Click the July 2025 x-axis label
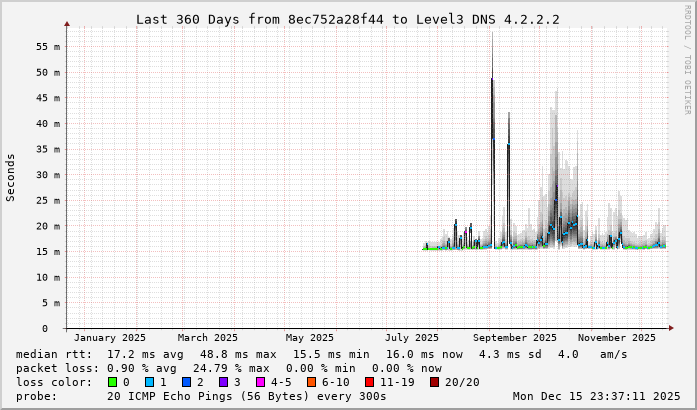The image size is (697, 410). pos(412,338)
